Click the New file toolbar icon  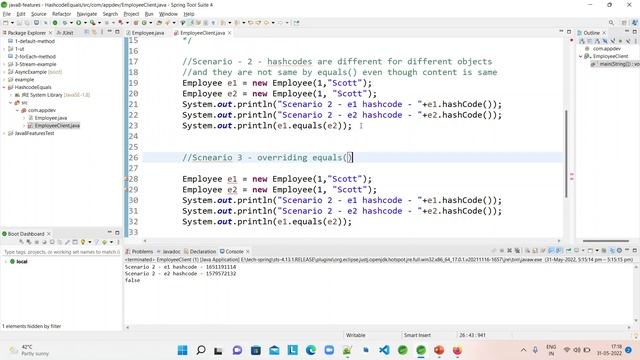click(x=6, y=23)
